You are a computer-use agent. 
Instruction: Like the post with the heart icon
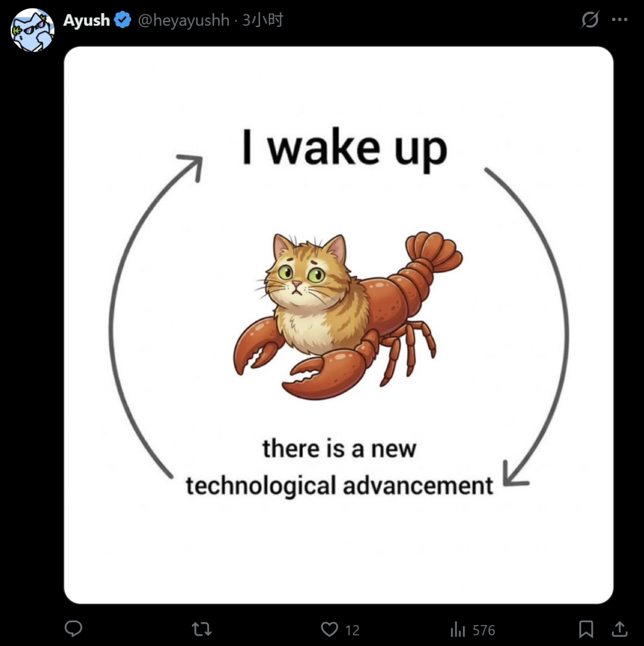pos(329,629)
